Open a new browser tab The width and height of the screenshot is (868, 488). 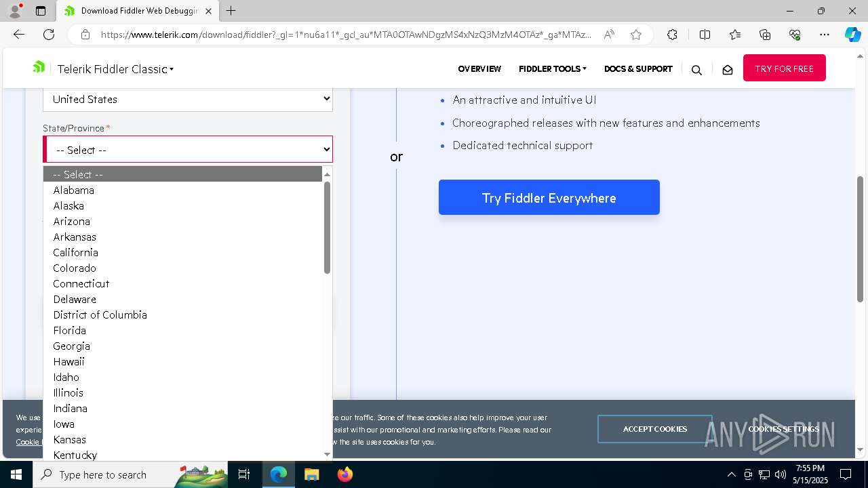(x=231, y=11)
